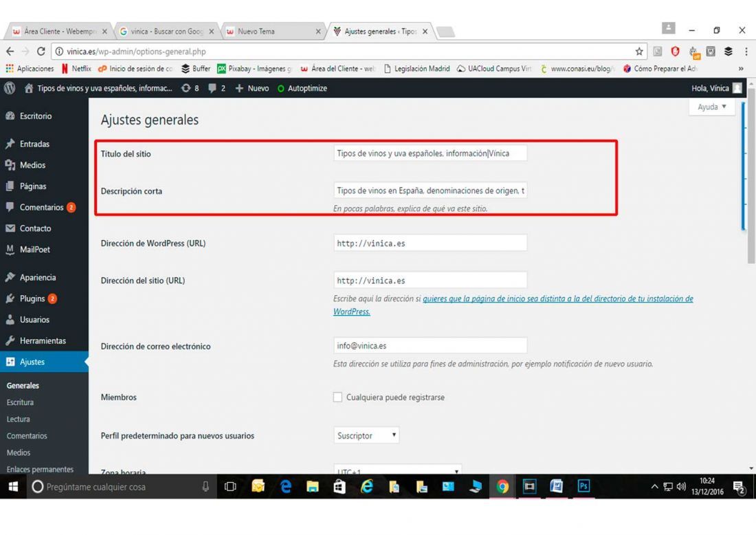The width and height of the screenshot is (756, 535).
Task: Open Netflix bookmark
Action: click(77, 69)
